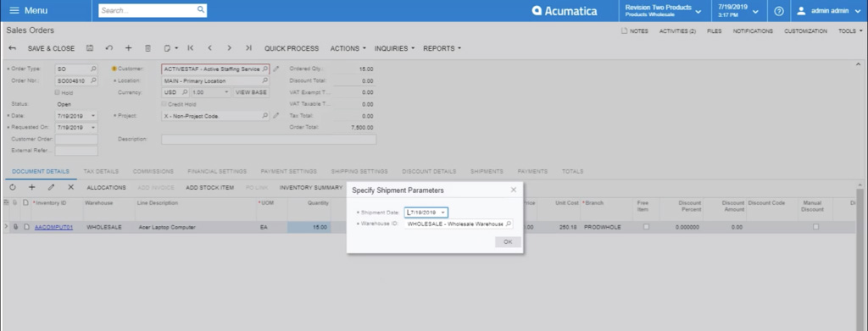Open the Tax Details tab
The height and width of the screenshot is (331, 868).
pos(101,171)
